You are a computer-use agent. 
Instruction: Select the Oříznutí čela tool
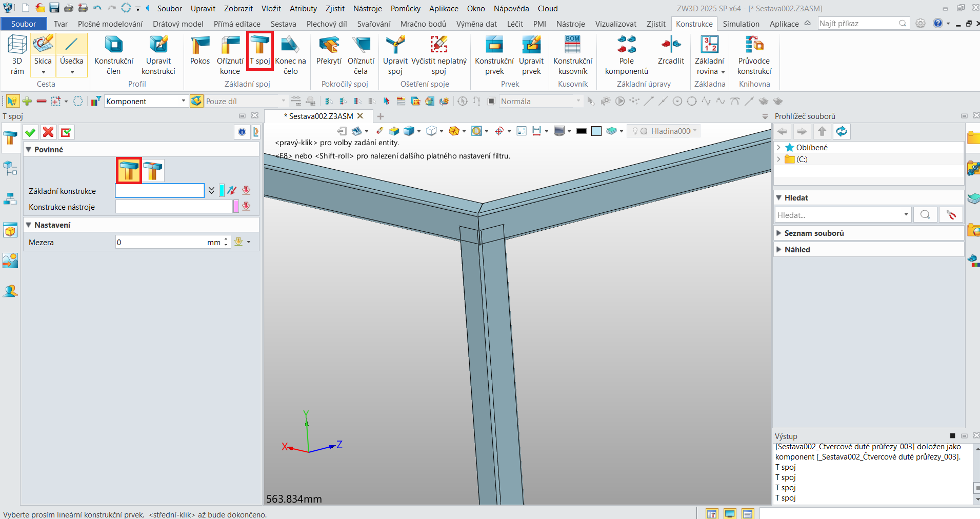[361, 54]
